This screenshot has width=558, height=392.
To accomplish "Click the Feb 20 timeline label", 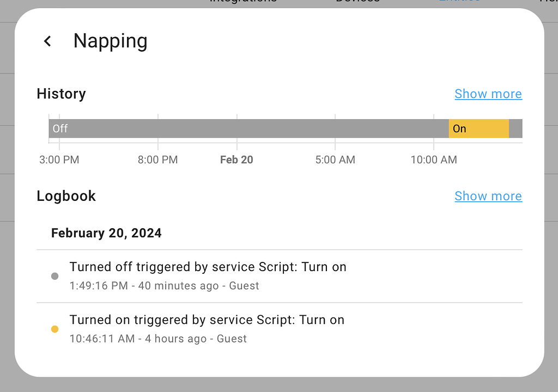I will click(x=236, y=160).
